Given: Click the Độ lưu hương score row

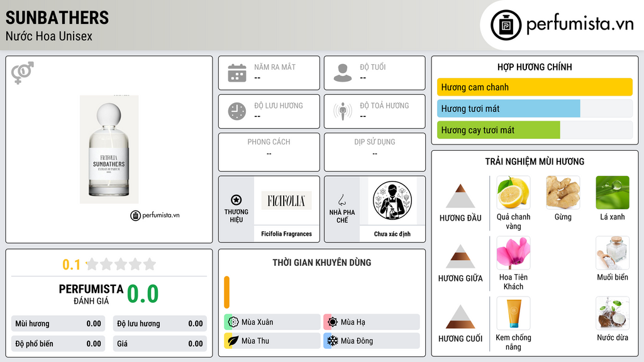Looking at the screenshot, I should tap(160, 324).
